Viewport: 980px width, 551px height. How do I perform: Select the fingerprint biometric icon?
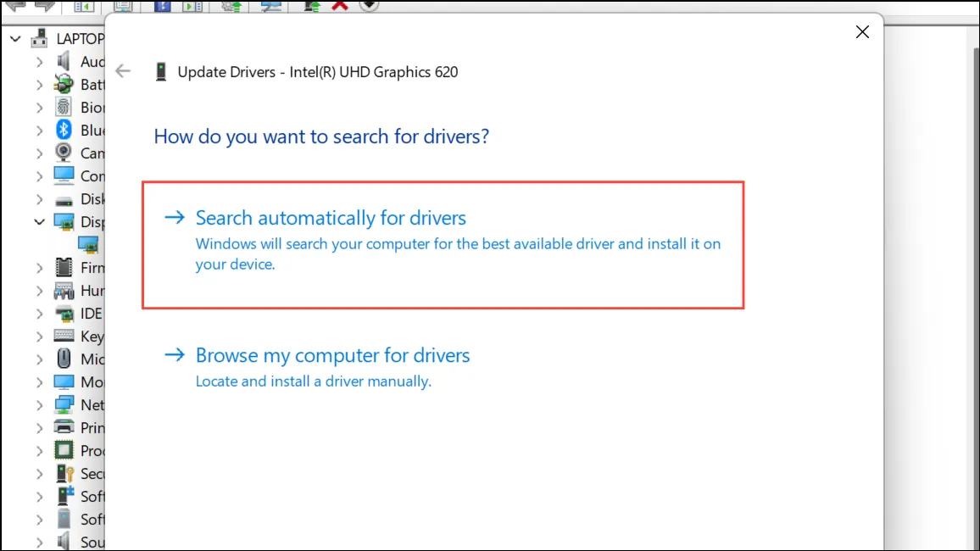pos(63,107)
